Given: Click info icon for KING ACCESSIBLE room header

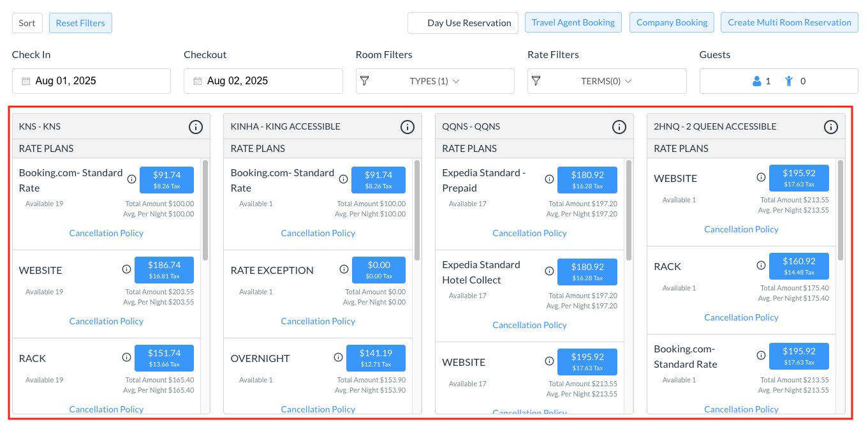Looking at the screenshot, I should point(408,127).
